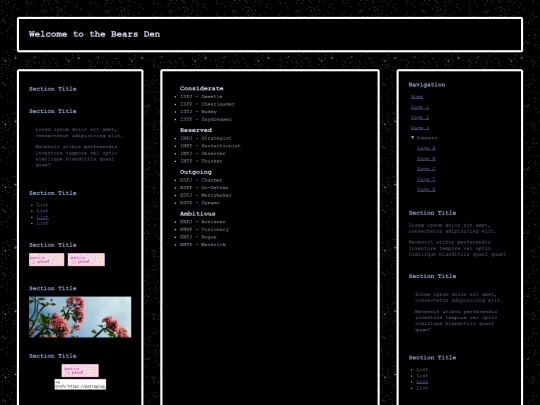The image size is (540, 405).
Task: Click the underlined List link in right sidebar
Action: coord(422,382)
